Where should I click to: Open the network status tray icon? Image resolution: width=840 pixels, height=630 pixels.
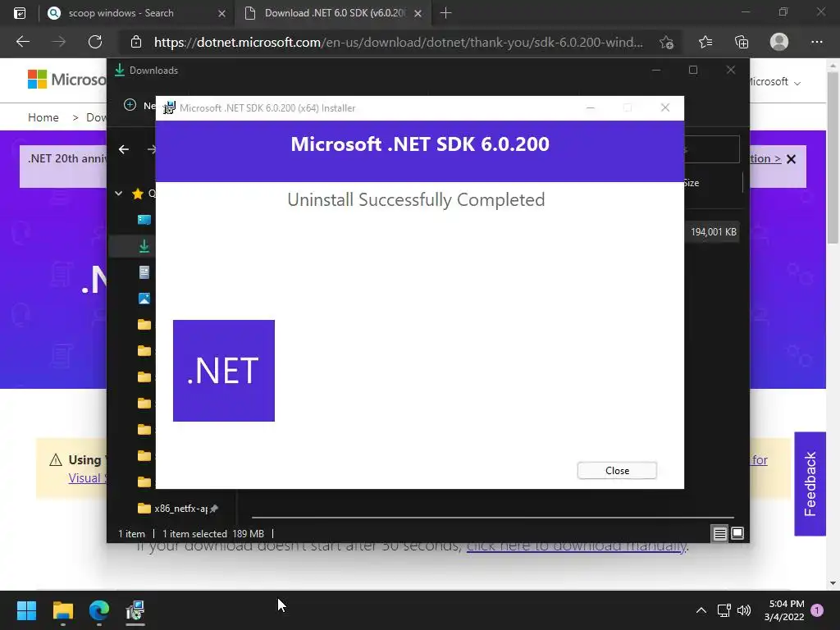coord(724,610)
